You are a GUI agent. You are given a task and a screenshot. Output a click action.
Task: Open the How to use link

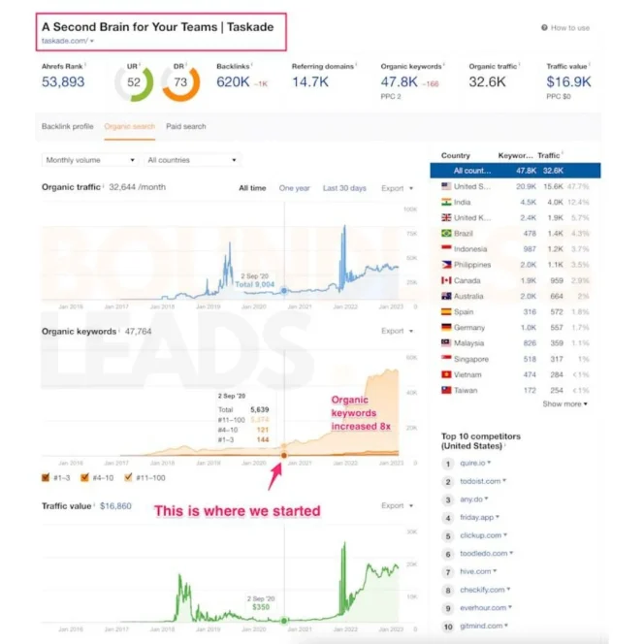tap(569, 28)
